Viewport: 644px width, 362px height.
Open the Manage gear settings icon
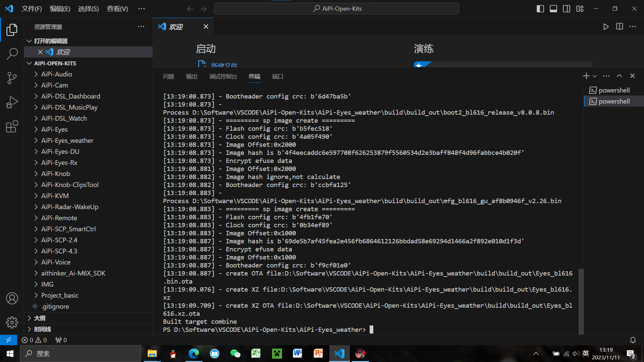click(12, 322)
